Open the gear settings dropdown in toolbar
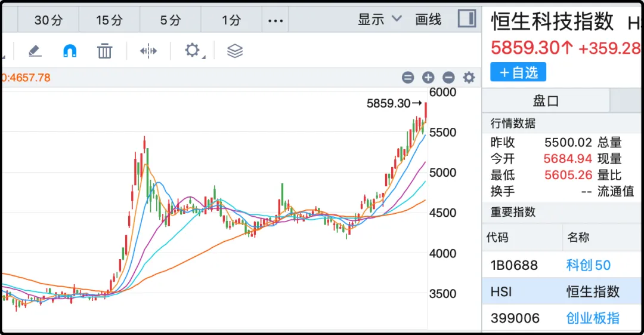Screen dimensions: 644x335 (193, 50)
